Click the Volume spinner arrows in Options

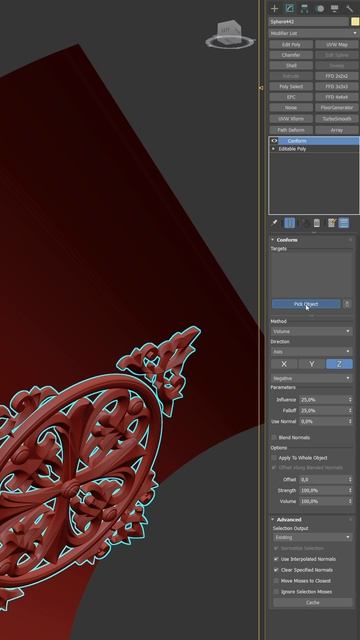350,501
